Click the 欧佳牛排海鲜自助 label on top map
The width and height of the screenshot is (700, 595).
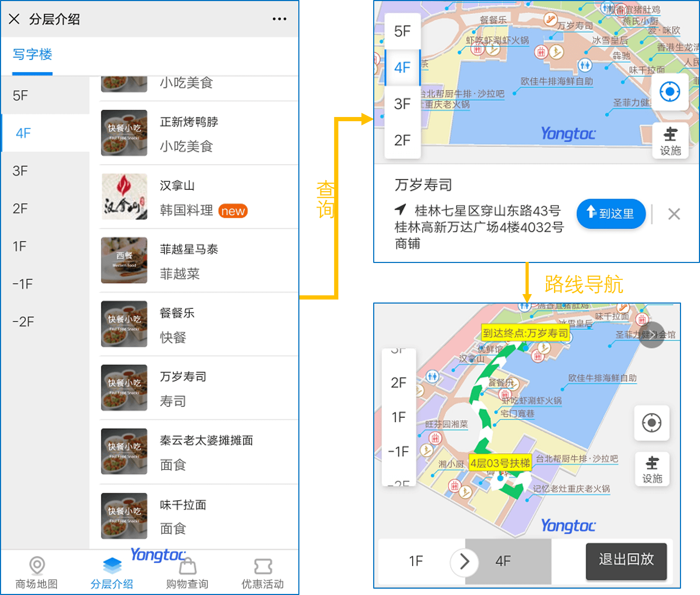tap(557, 81)
